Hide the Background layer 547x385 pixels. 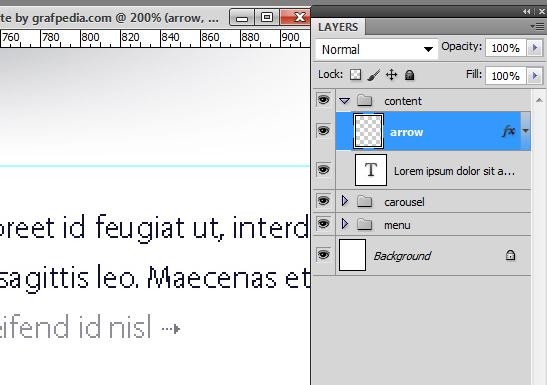point(323,255)
